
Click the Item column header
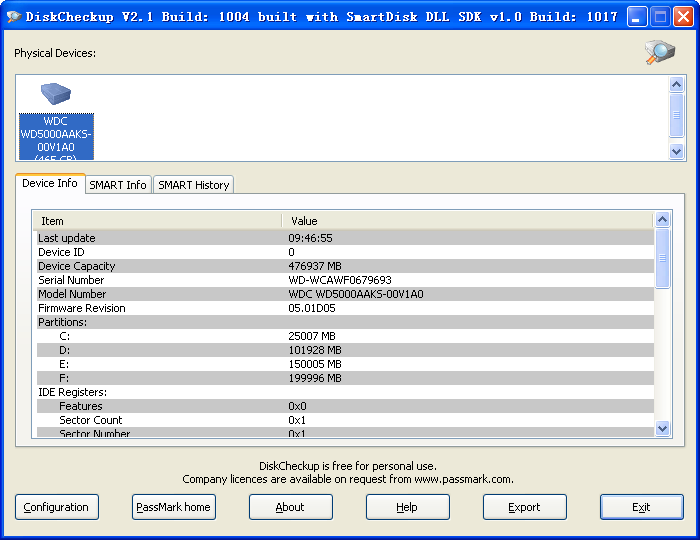pos(157,220)
